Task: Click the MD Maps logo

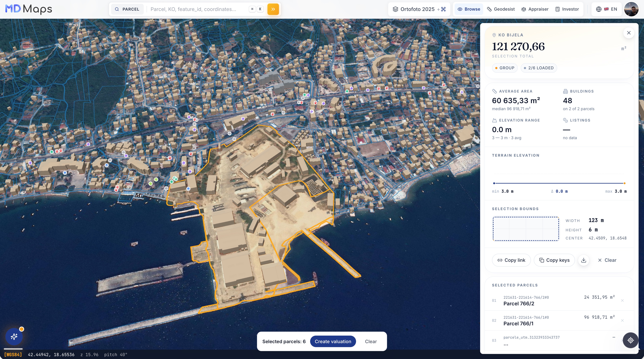Action: coord(28,9)
